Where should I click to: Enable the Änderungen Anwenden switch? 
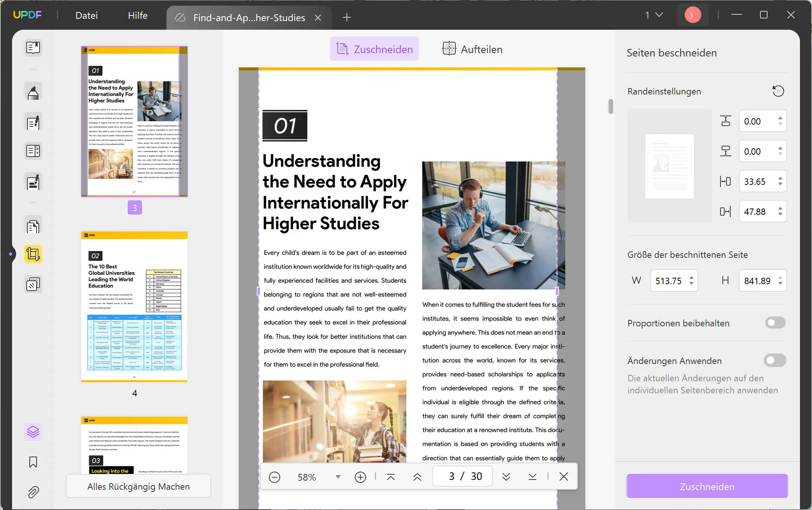(775, 361)
